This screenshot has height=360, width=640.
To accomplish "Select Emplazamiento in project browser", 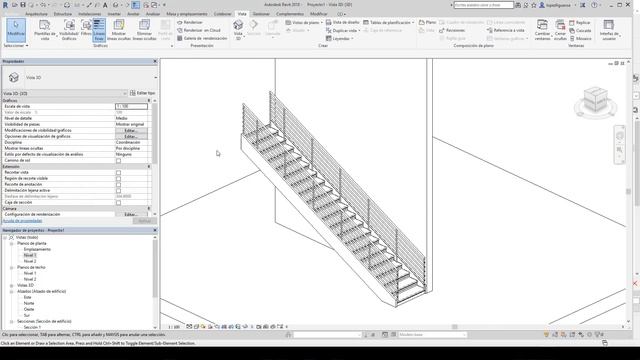I will click(x=37, y=249).
